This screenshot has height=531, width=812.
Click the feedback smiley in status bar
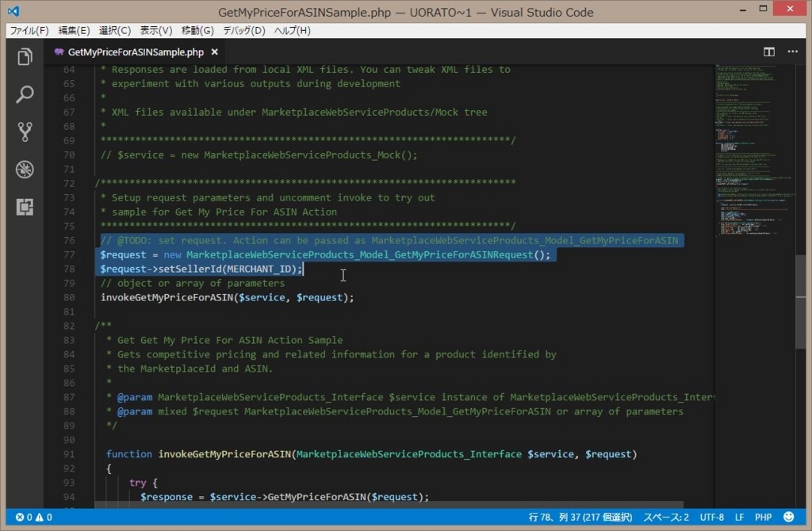[x=789, y=517]
